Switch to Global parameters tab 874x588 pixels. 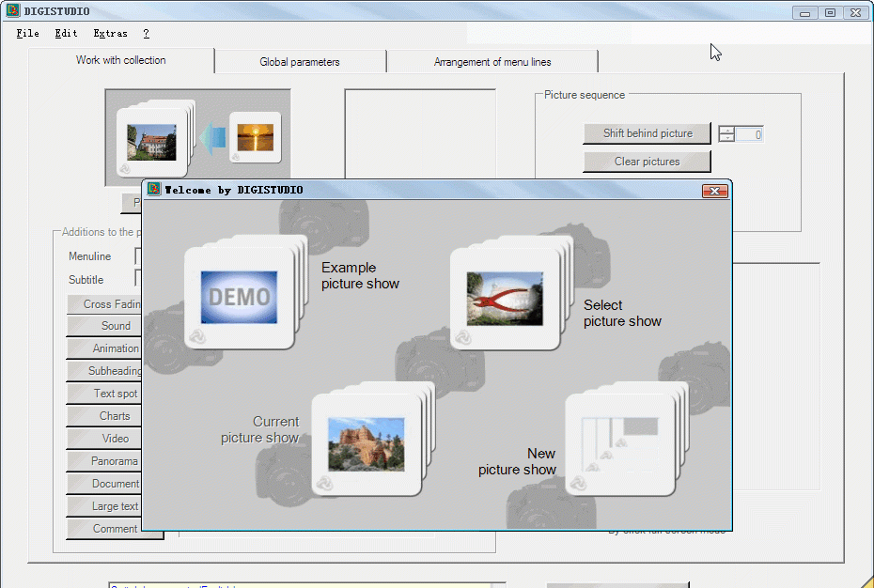click(300, 62)
